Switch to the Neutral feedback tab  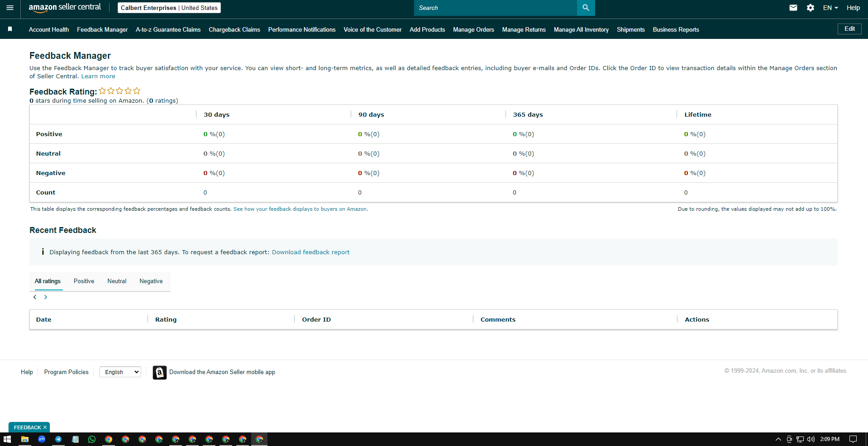point(117,281)
